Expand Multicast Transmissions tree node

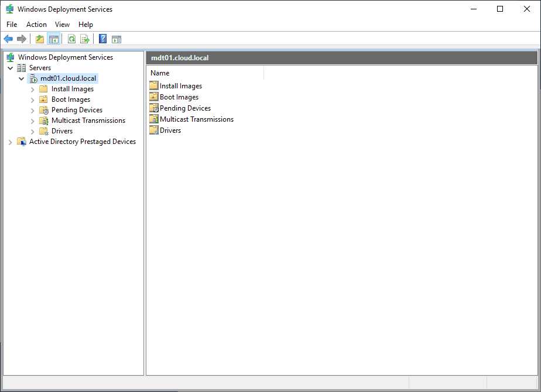click(32, 121)
